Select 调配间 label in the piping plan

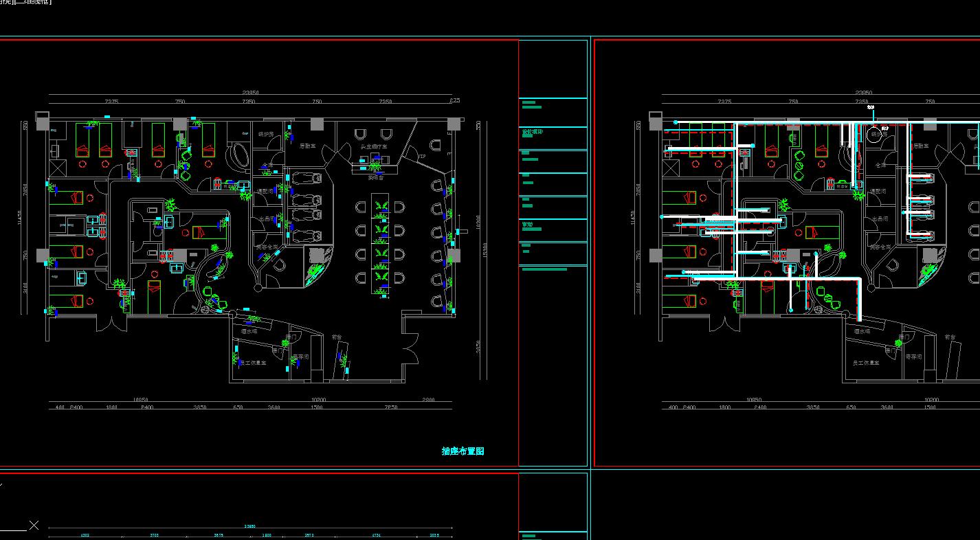pyautogui.click(x=878, y=192)
